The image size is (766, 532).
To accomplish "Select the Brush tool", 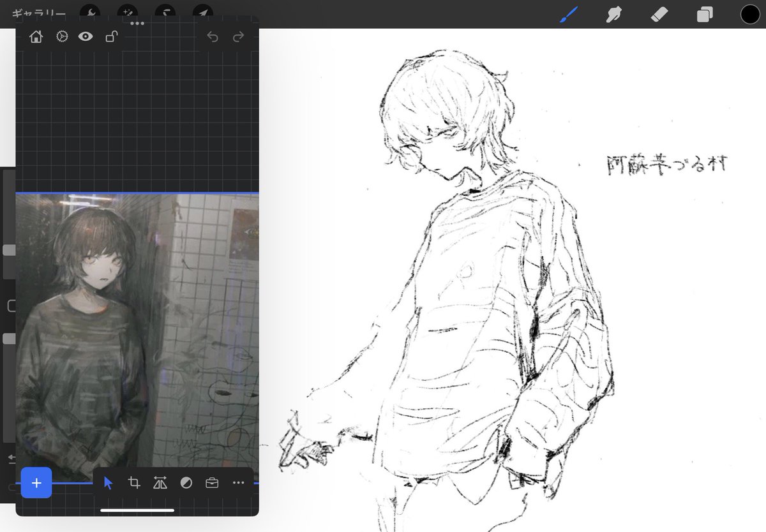I will click(568, 13).
